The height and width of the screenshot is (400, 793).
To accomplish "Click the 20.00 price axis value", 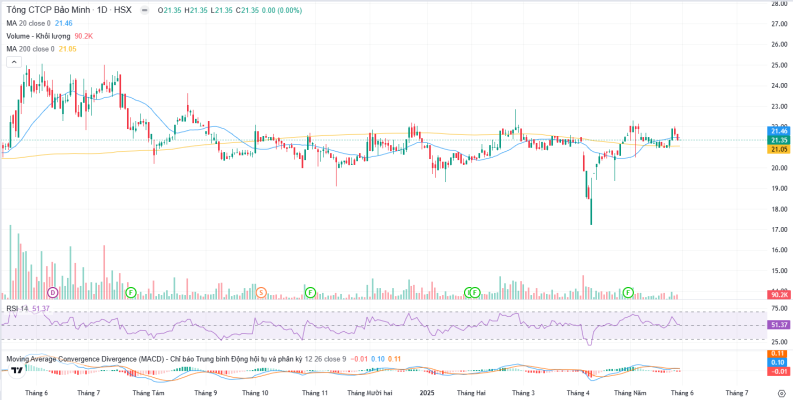I will (x=779, y=168).
